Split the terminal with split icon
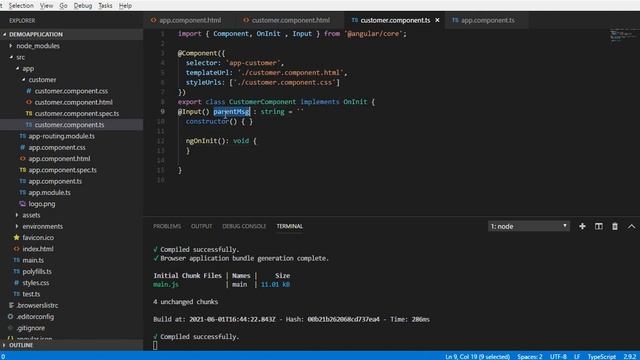The height and width of the screenshot is (360, 640). 598,226
